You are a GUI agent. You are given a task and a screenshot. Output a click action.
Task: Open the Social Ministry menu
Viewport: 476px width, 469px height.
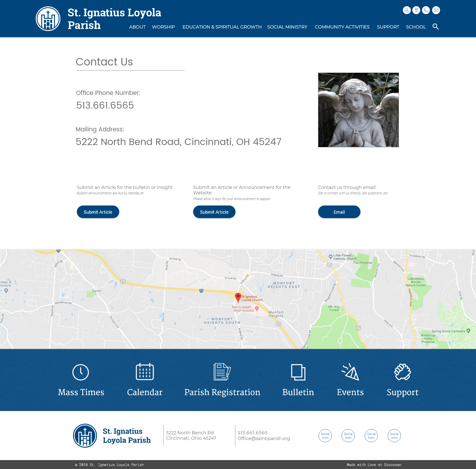tap(287, 27)
